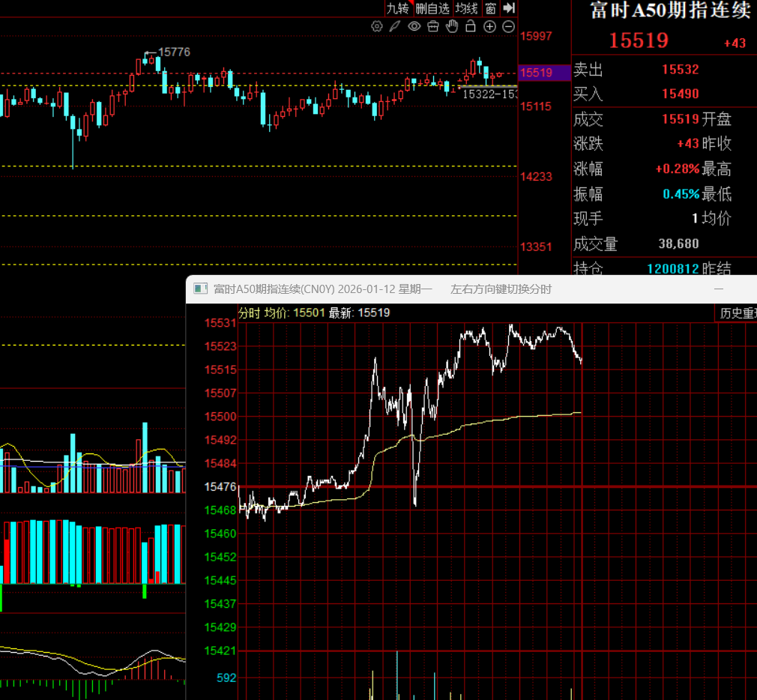
Task: Open the toolbox icon
Action: pos(432,27)
